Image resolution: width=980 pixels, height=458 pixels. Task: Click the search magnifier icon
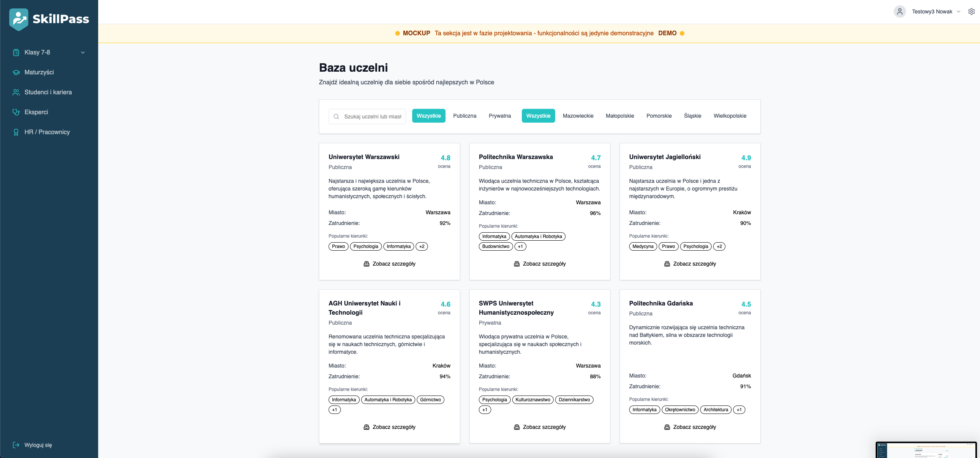click(336, 117)
